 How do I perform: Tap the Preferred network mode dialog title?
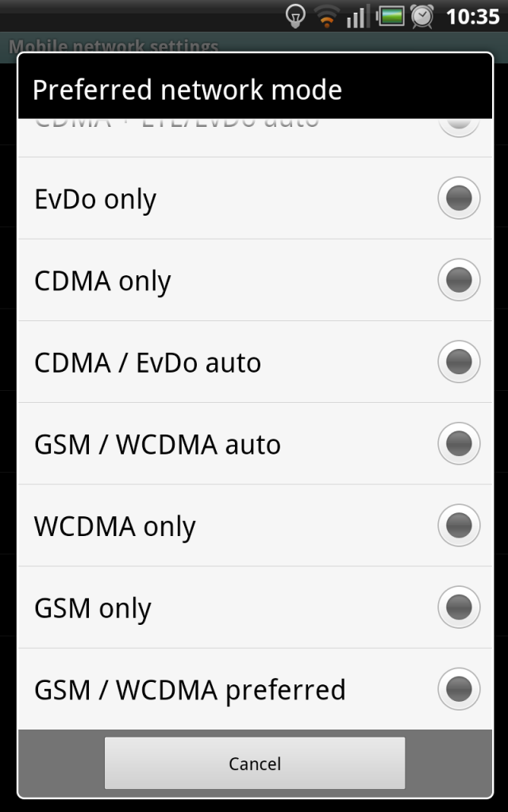[x=187, y=90]
